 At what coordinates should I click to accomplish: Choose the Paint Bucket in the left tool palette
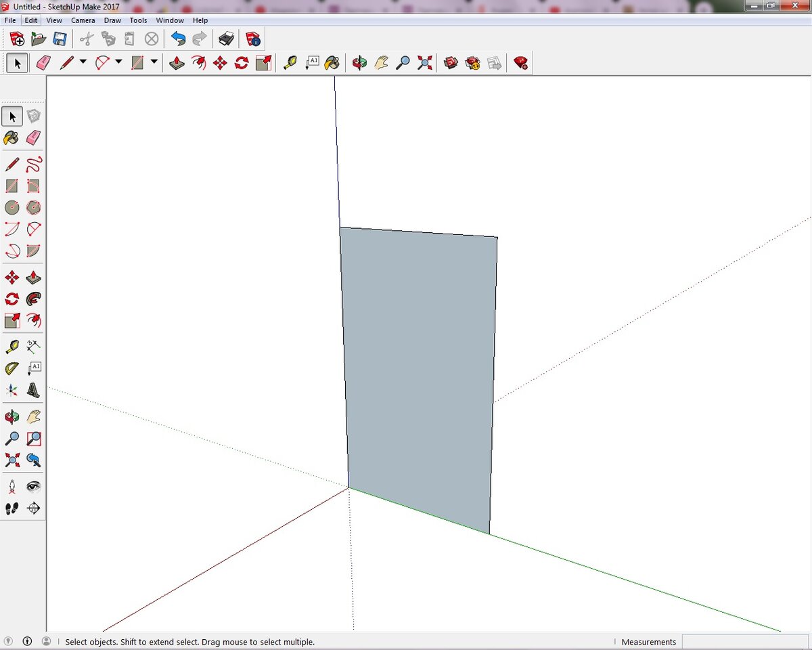pyautogui.click(x=12, y=138)
